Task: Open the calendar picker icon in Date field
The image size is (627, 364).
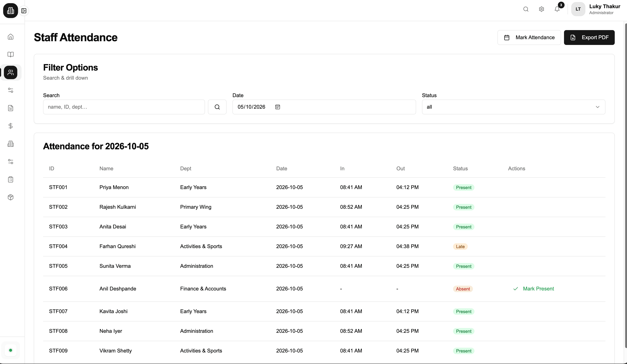Action: tap(278, 107)
